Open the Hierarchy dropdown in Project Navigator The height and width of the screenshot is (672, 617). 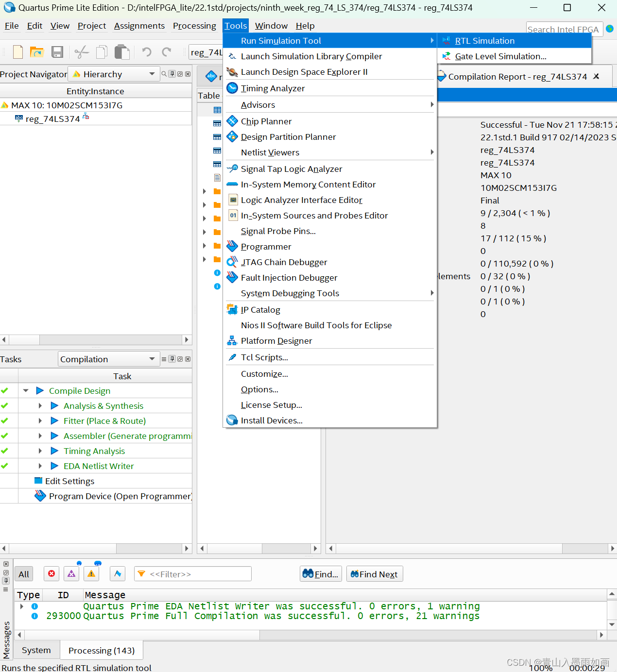coord(115,74)
